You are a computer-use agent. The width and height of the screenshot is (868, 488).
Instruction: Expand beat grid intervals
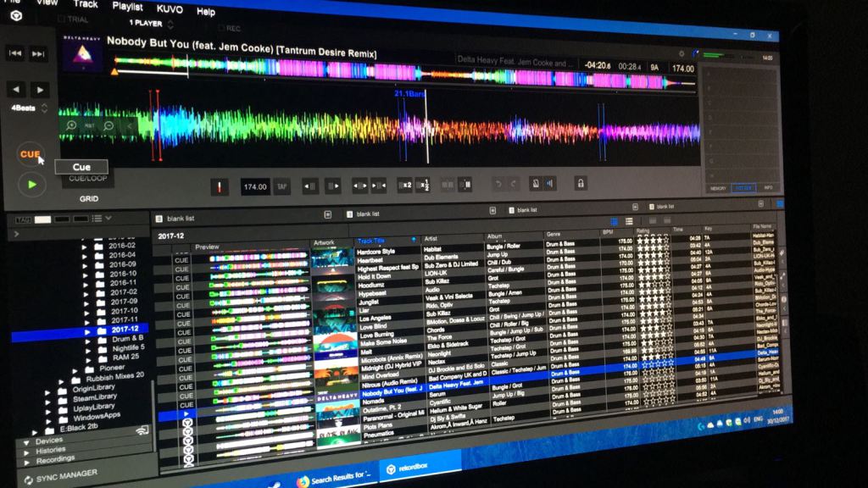[359, 186]
